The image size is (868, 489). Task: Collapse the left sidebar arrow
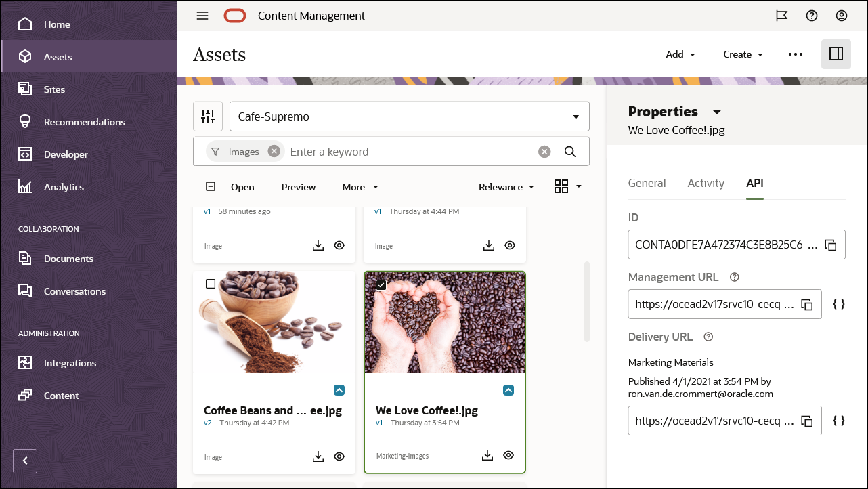pos(25,461)
